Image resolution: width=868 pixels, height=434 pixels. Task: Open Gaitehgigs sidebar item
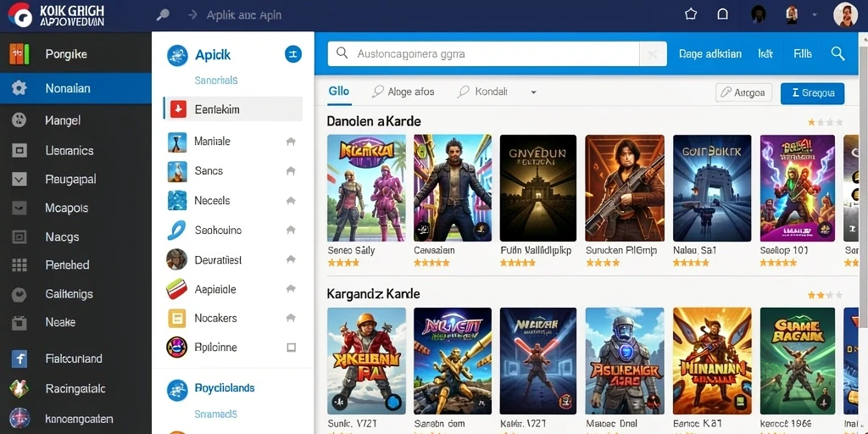[75, 294]
